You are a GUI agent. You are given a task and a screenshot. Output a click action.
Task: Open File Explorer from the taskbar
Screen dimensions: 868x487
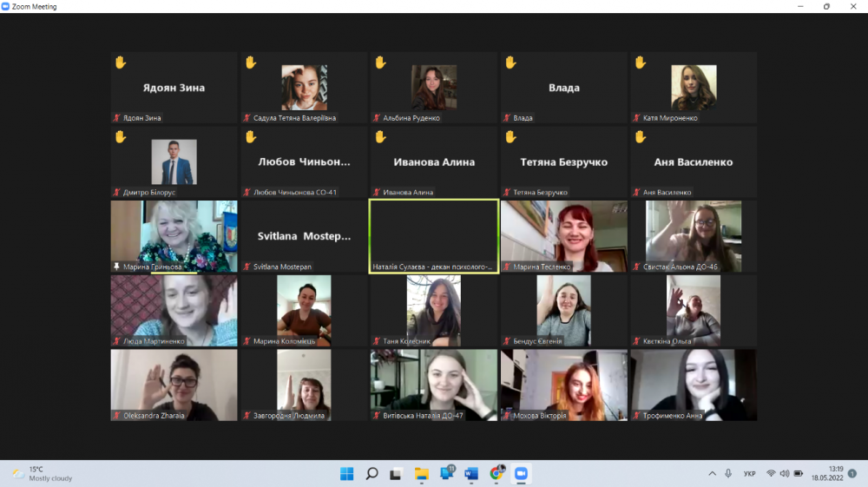pos(422,473)
